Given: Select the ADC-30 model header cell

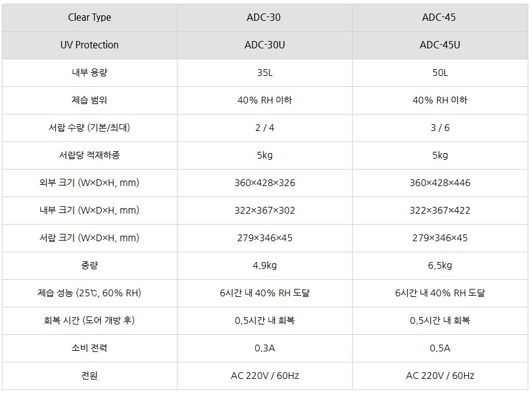Looking at the screenshot, I should [264, 17].
